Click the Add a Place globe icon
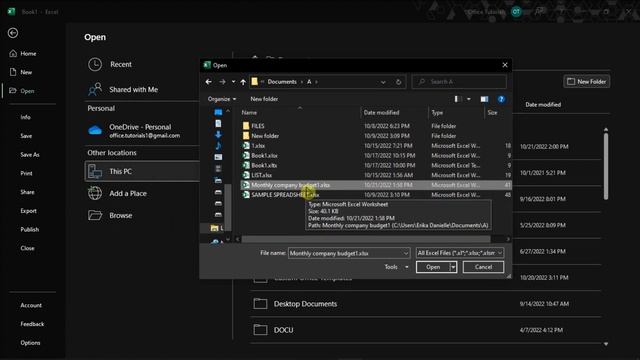 pos(95,193)
